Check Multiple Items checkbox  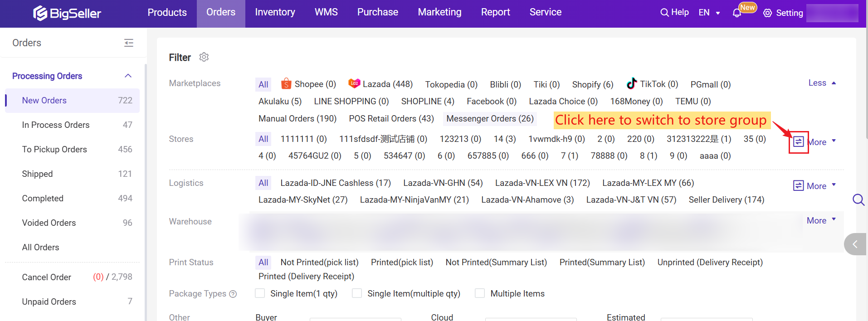[x=480, y=293]
